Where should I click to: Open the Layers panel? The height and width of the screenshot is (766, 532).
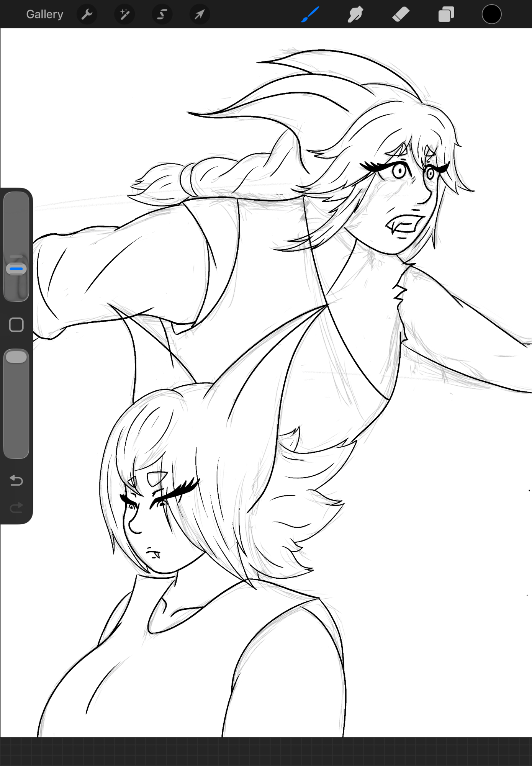[x=446, y=15]
